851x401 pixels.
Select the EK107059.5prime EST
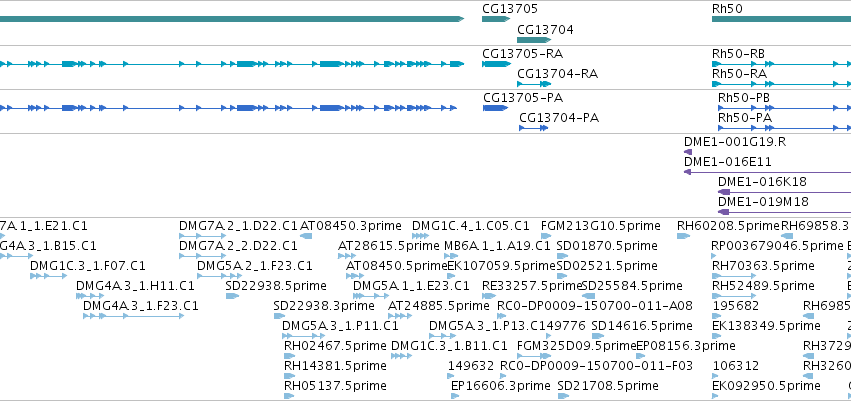(452, 276)
